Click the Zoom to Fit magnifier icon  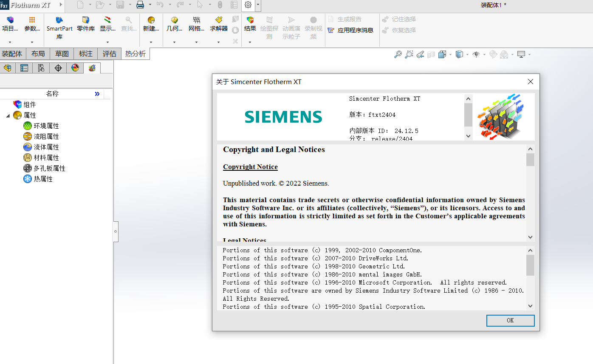pyautogui.click(x=398, y=54)
